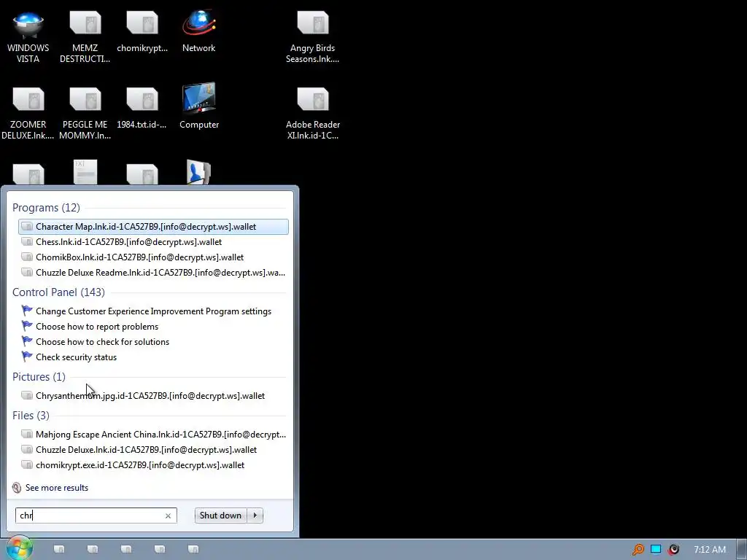747x560 pixels.
Task: Open the Chess.lnk wallet search result
Action: tap(153, 242)
